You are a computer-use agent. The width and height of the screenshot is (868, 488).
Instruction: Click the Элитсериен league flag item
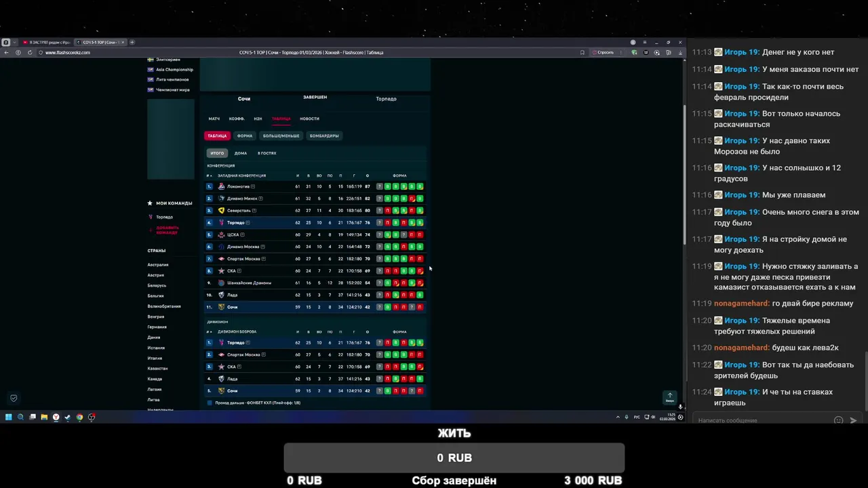click(x=163, y=60)
